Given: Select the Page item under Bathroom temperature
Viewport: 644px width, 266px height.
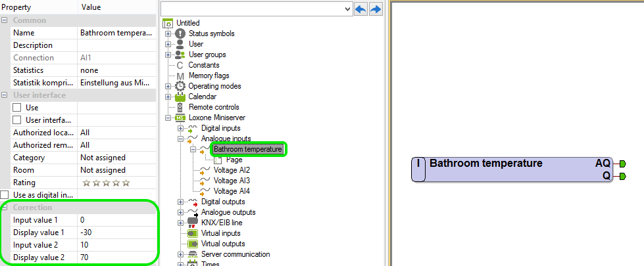Looking at the screenshot, I should [x=234, y=160].
